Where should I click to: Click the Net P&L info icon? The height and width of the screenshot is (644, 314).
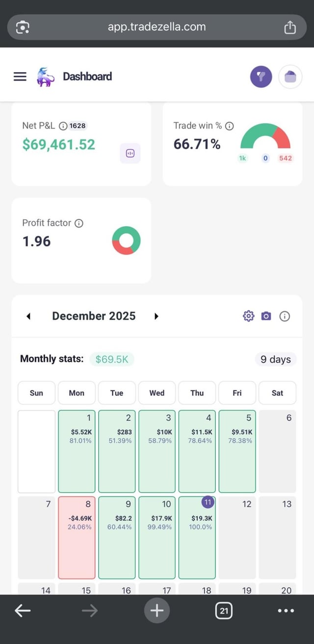coord(63,126)
